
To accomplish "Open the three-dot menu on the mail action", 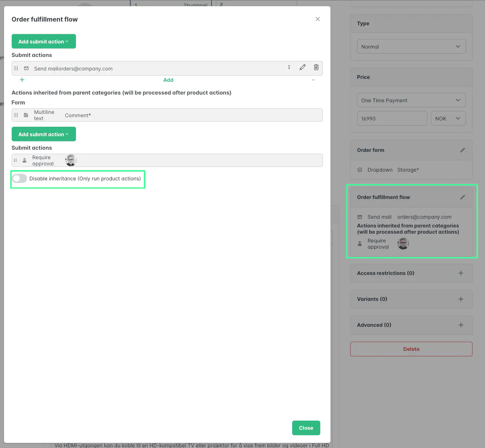I will tap(289, 68).
